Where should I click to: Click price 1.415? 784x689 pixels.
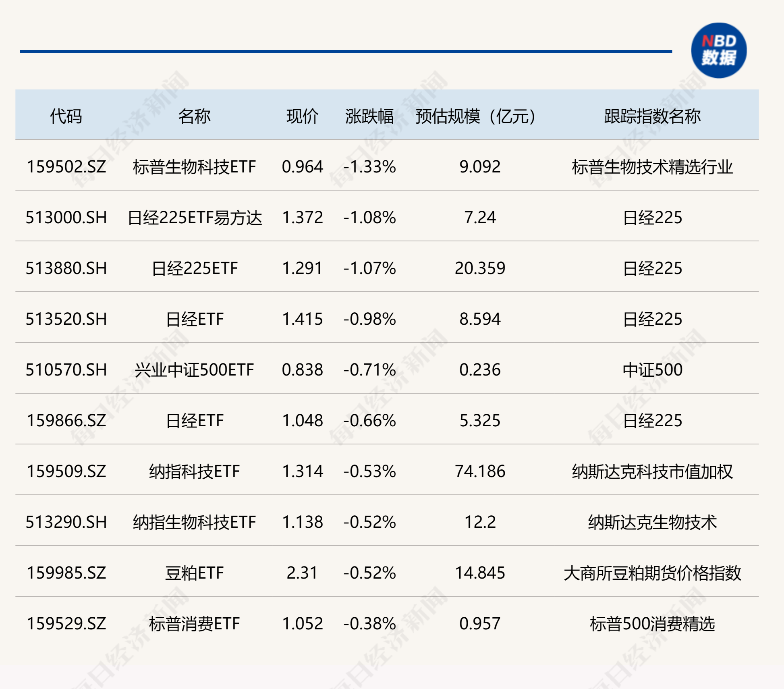pyautogui.click(x=303, y=319)
